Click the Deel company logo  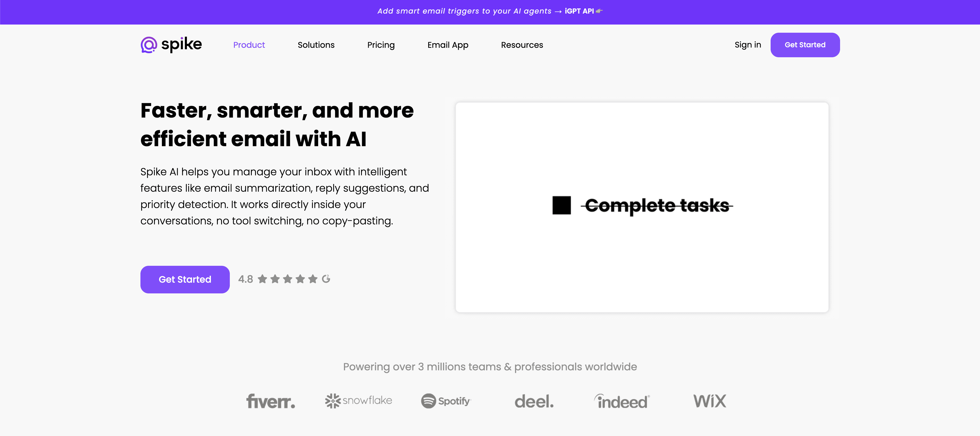pos(534,400)
